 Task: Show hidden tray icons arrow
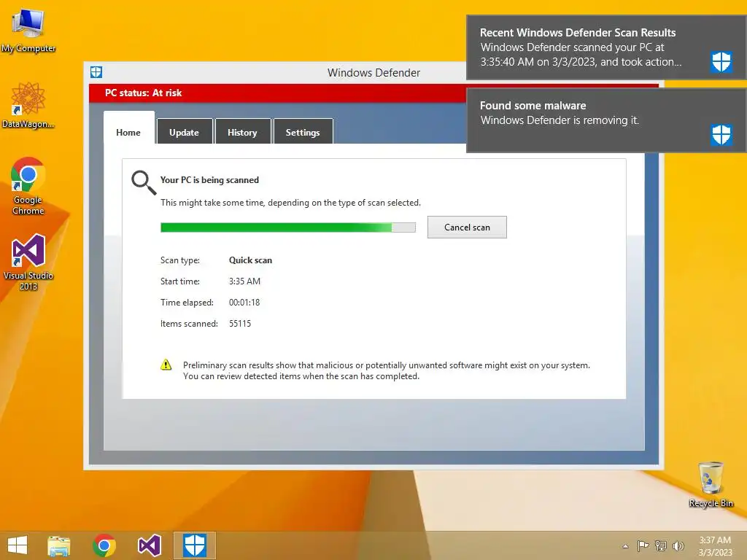pos(625,546)
